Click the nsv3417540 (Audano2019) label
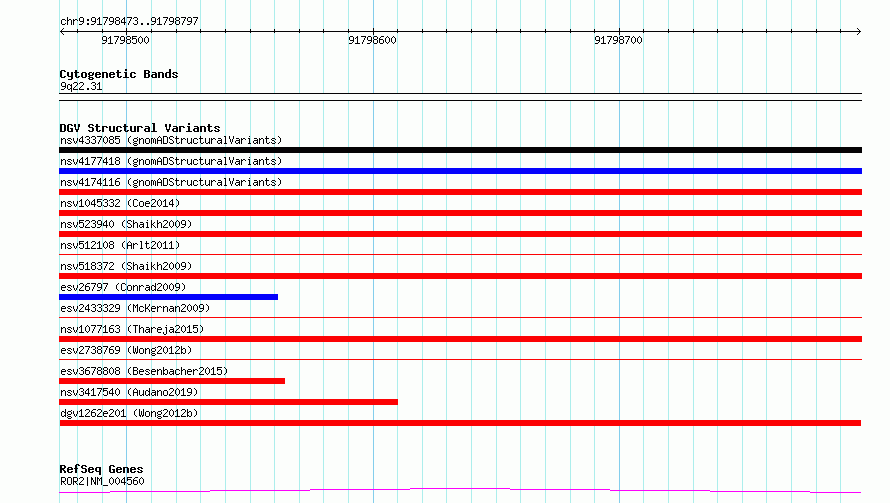890x503 pixels. click(x=129, y=392)
